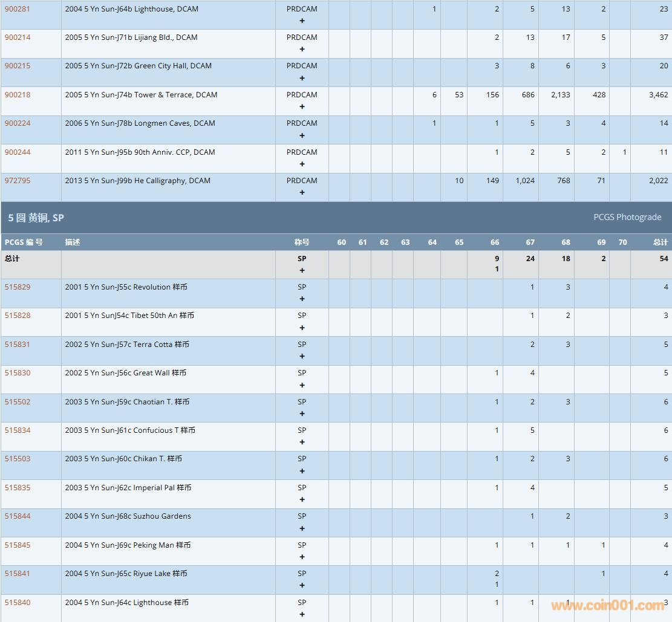Click PCGS number 900215

click(18, 66)
